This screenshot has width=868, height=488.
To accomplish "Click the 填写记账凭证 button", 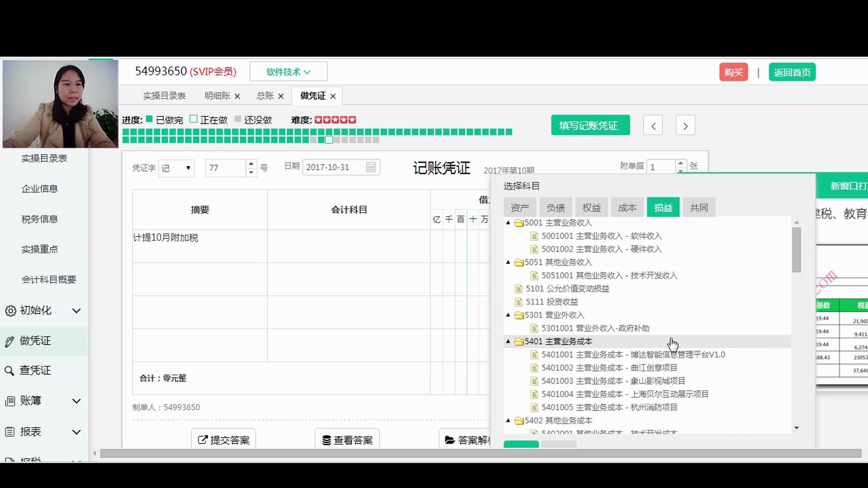I will [x=590, y=125].
